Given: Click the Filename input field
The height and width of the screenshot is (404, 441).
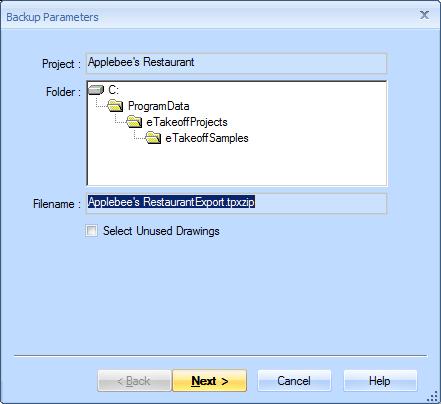Looking at the screenshot, I should pyautogui.click(x=237, y=203).
